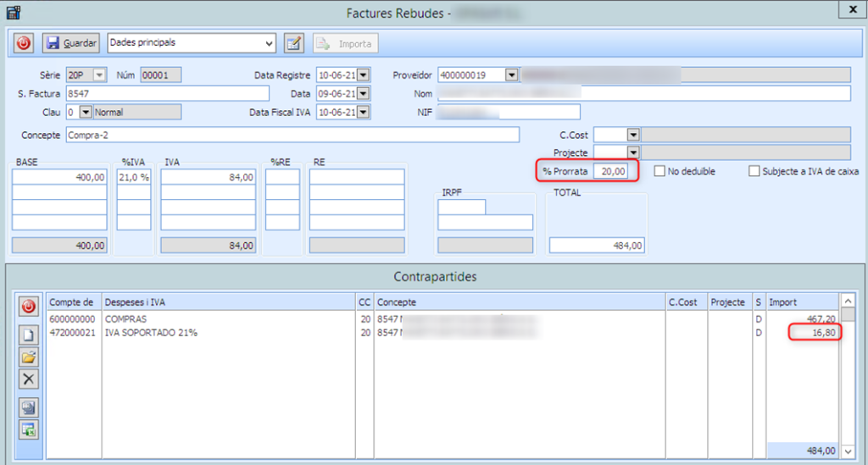The image size is (868, 465).
Task: Click the copy grid icon in Contrapartides
Action: (x=29, y=408)
